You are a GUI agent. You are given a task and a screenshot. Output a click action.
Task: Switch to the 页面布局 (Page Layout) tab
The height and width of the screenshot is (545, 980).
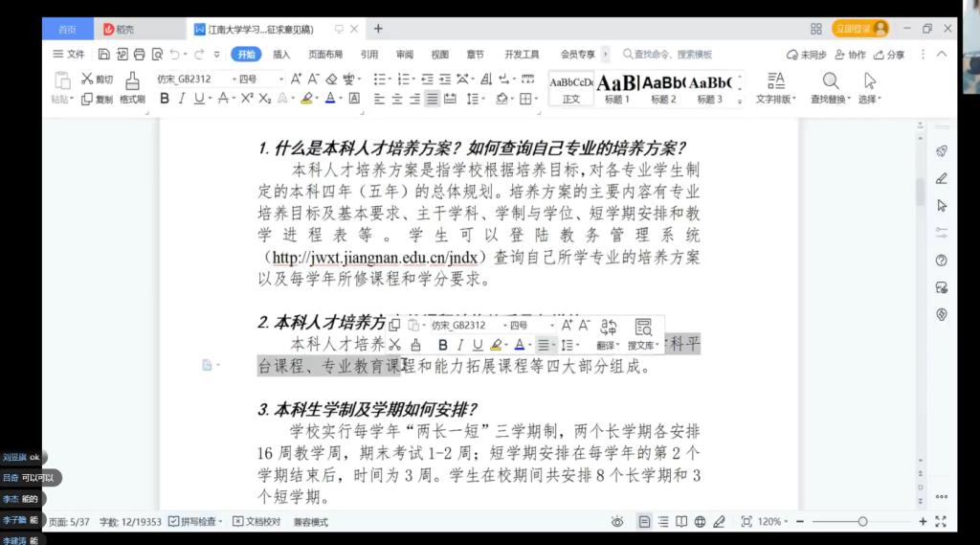point(324,55)
